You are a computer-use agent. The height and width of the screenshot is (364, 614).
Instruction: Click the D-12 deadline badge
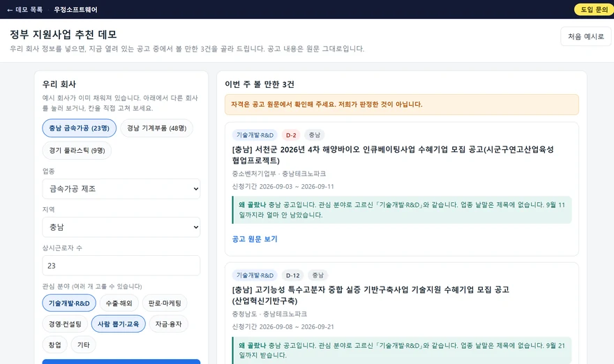(292, 275)
